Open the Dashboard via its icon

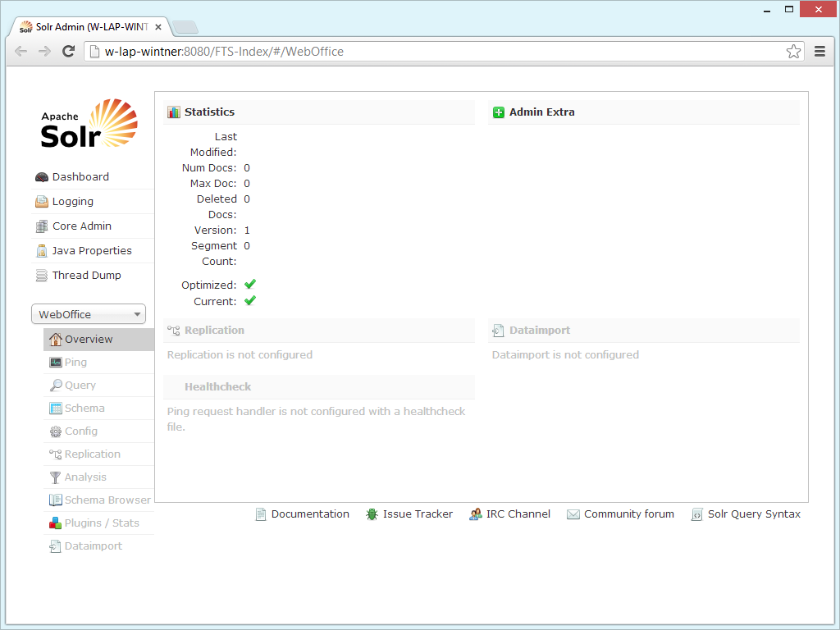coord(41,176)
